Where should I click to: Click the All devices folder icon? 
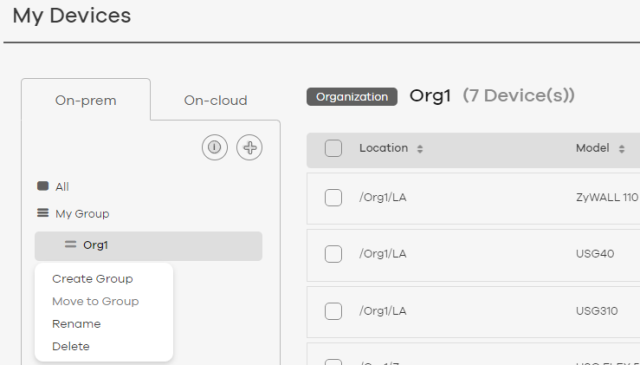click(x=43, y=186)
